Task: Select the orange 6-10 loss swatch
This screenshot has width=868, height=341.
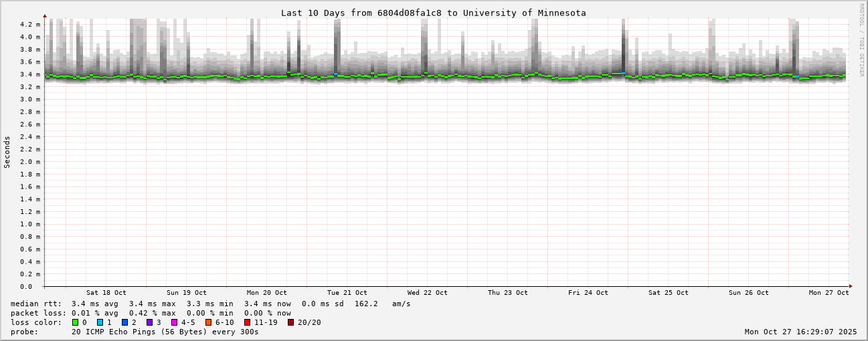Action: point(209,322)
